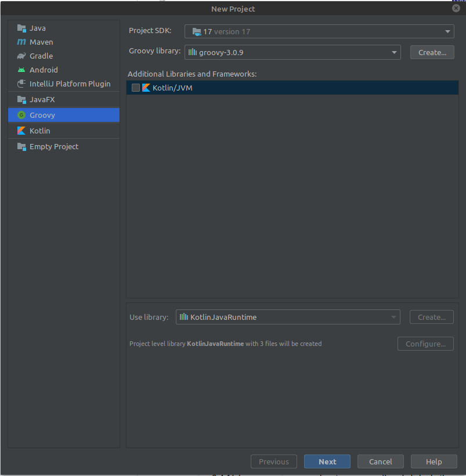This screenshot has height=476, width=466.
Task: Enable the Kotlin/JVM checkbox
Action: (136, 88)
